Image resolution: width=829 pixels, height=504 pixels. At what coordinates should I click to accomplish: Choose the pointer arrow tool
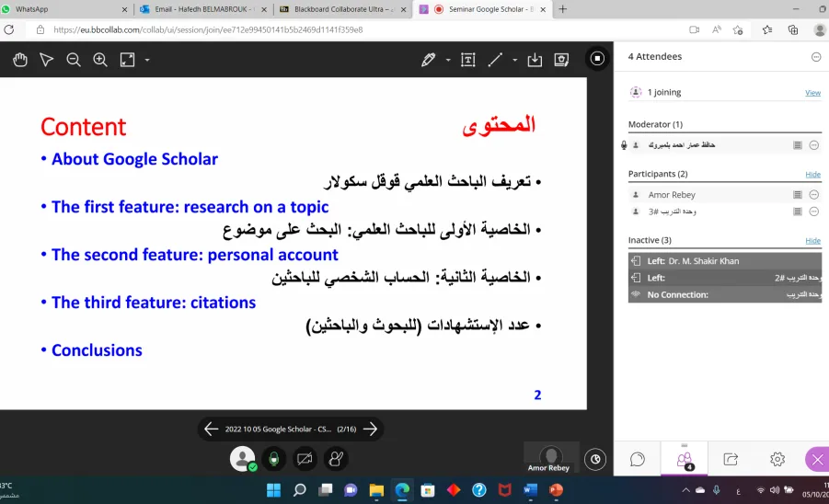click(x=47, y=60)
